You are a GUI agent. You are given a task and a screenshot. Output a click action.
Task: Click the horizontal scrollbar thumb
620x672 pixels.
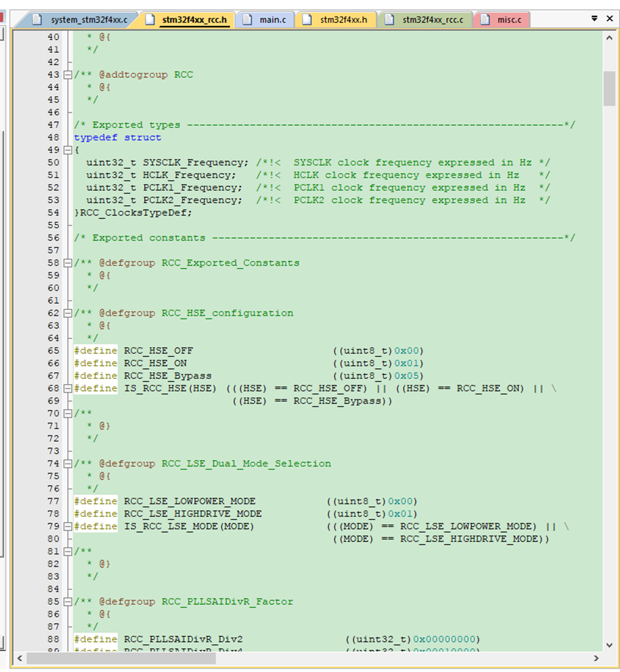tap(121, 658)
